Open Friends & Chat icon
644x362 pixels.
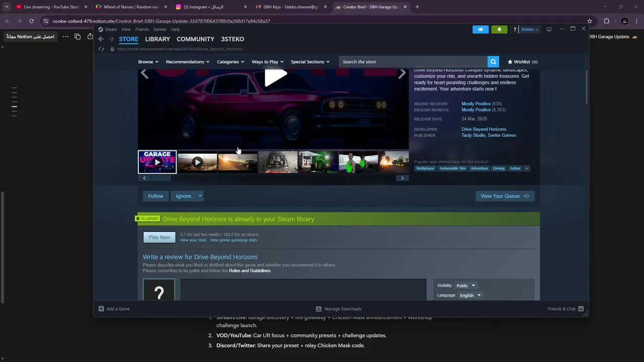[581, 309]
